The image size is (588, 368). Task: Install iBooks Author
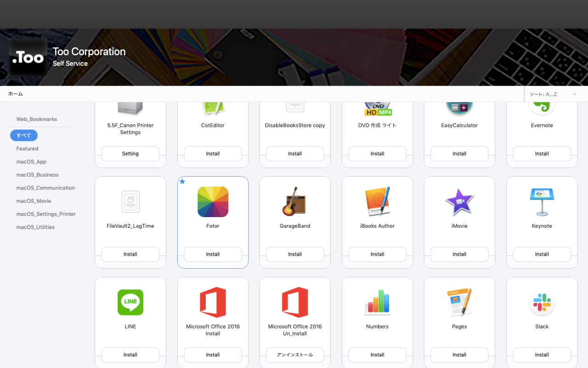tap(377, 254)
